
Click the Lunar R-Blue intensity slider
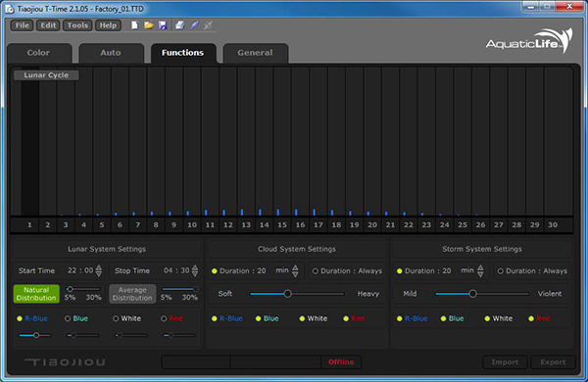(x=35, y=335)
